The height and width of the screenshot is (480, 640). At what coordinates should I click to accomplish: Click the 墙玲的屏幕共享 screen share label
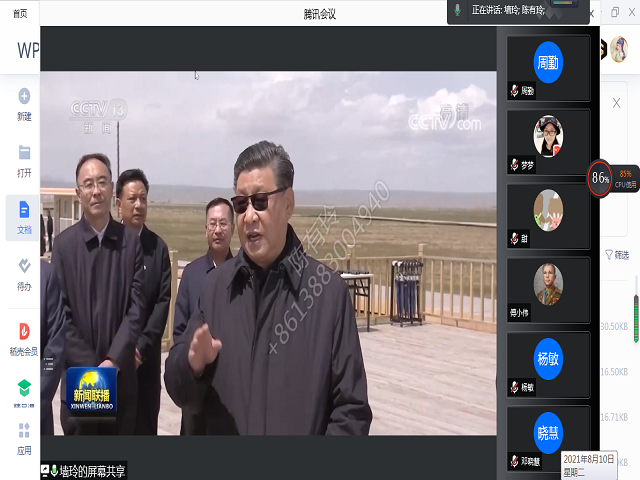(85, 470)
